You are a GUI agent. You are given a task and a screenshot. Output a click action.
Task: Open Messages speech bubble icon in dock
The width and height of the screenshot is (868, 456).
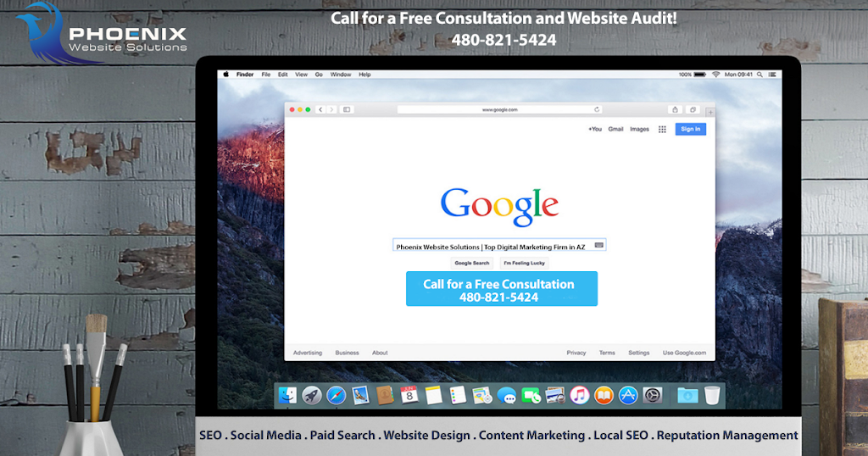[x=507, y=395]
